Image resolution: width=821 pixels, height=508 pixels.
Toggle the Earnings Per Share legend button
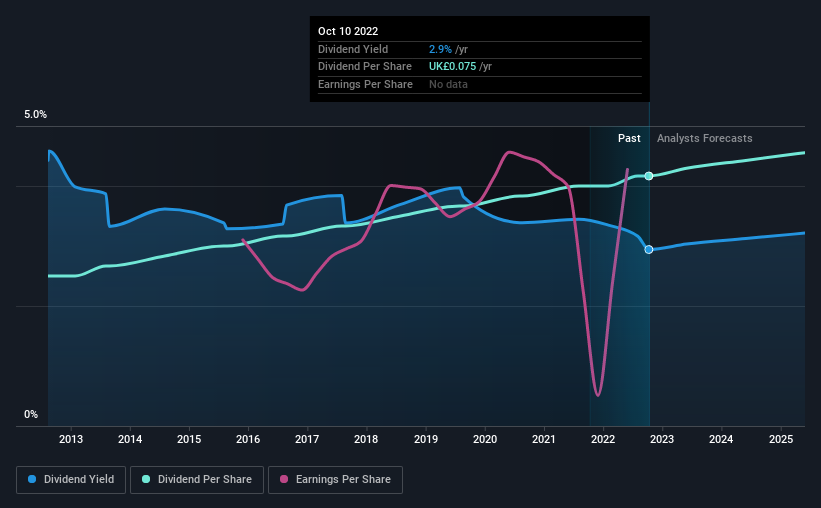click(x=335, y=480)
